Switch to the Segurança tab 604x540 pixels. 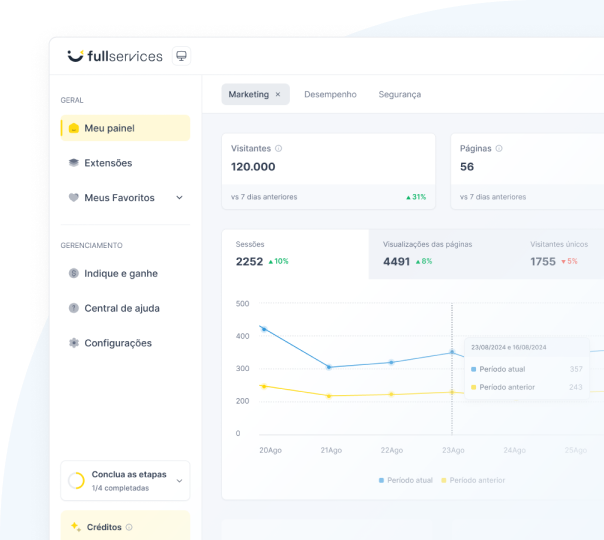[x=399, y=94]
